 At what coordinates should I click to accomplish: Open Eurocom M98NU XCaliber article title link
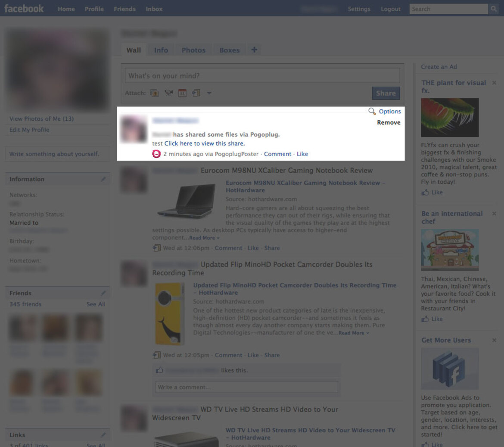[x=305, y=187]
